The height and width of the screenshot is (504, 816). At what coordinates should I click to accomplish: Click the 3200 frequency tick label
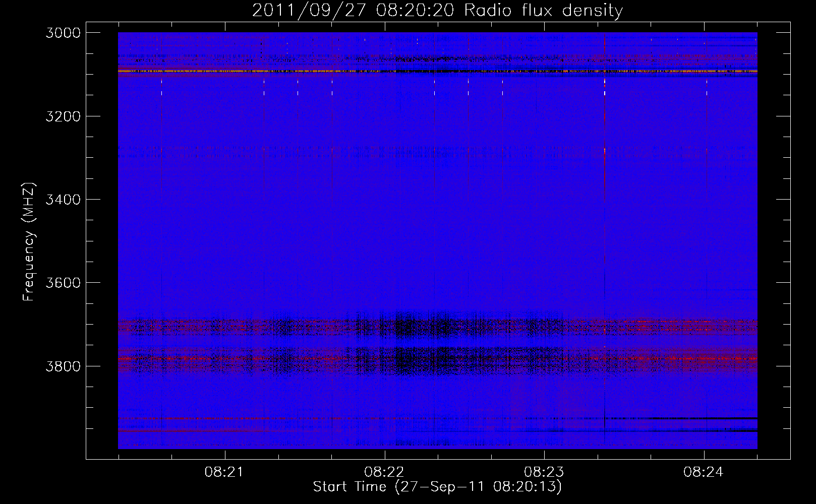click(63, 116)
